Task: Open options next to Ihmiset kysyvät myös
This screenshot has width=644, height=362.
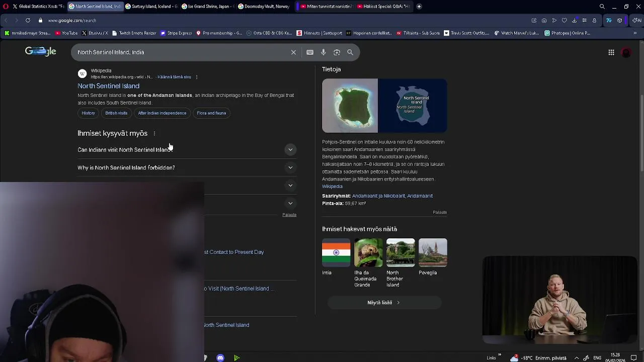Action: pyautogui.click(x=154, y=133)
